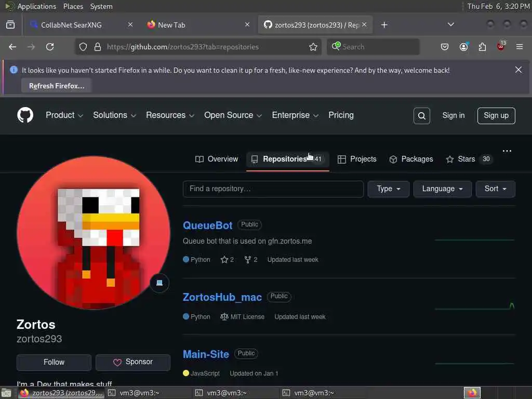Click the Zortos profile avatar image
The image size is (532, 399).
point(94,232)
